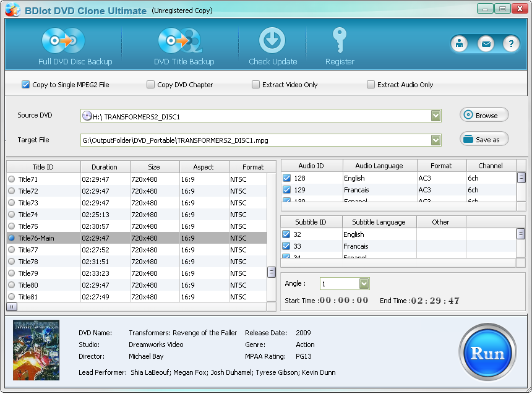Viewport: 532px width, 394px height.
Task: Open the Angle dropdown list
Action: coord(364,284)
